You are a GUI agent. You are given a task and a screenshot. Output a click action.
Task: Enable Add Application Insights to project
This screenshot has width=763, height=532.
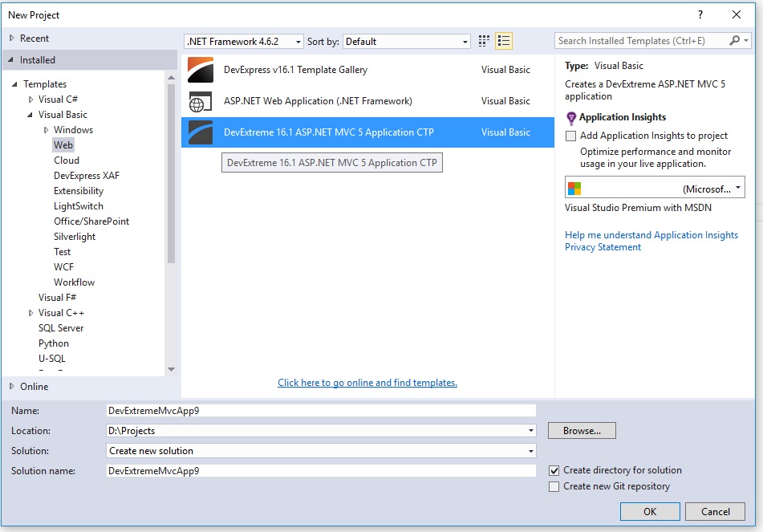coord(570,136)
